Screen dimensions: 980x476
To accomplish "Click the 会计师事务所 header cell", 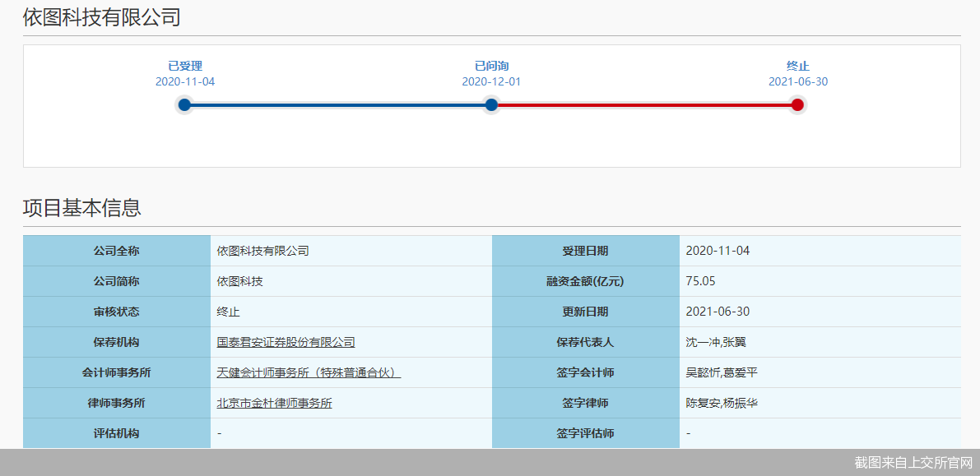I will 117,373.
